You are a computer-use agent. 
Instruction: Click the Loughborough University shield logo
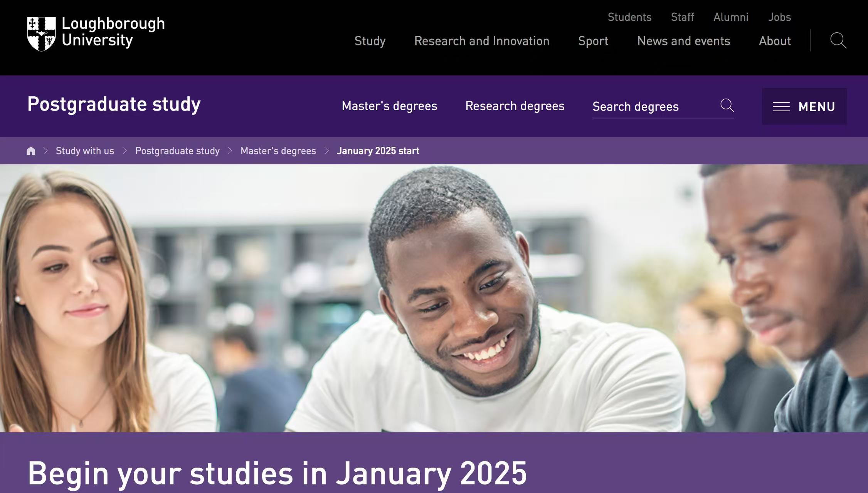tap(41, 34)
